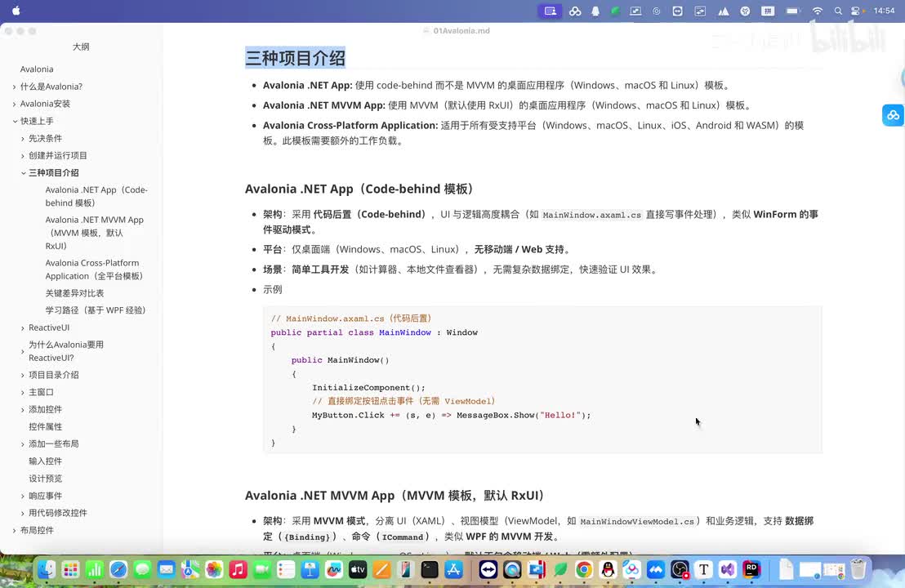905x588 pixels.
Task: Jump to 学习路径（基于 WPF 经验） in outline
Action: click(x=96, y=310)
